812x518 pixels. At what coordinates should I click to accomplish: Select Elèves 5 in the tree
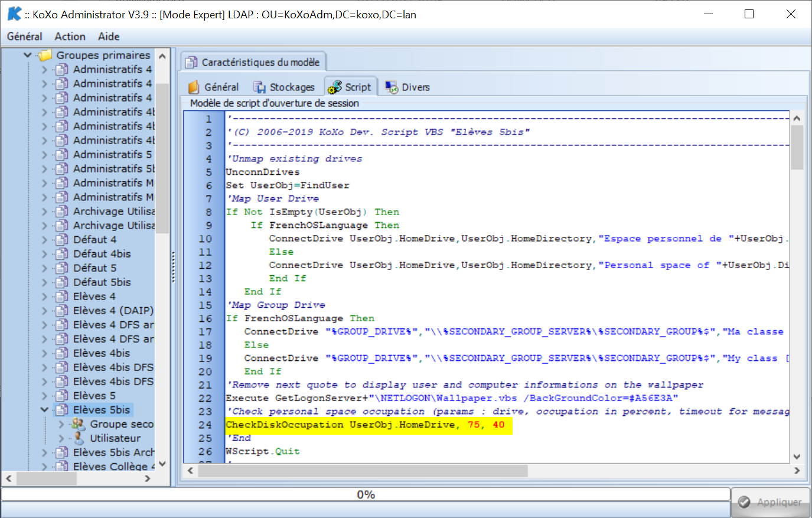click(x=94, y=396)
